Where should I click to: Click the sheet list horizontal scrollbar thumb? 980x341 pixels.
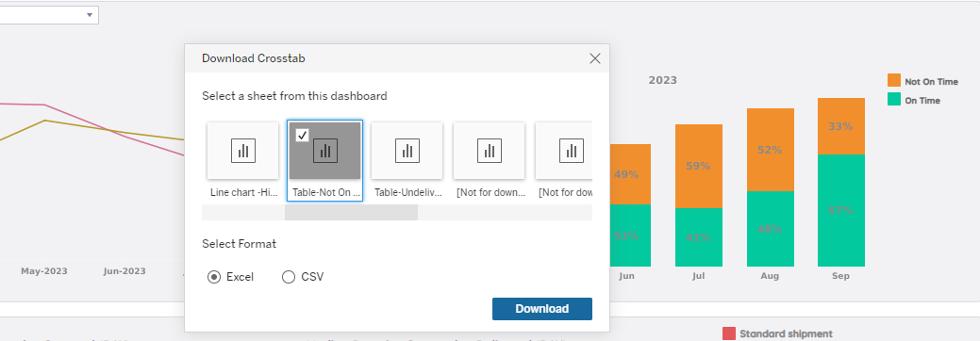coord(351,212)
